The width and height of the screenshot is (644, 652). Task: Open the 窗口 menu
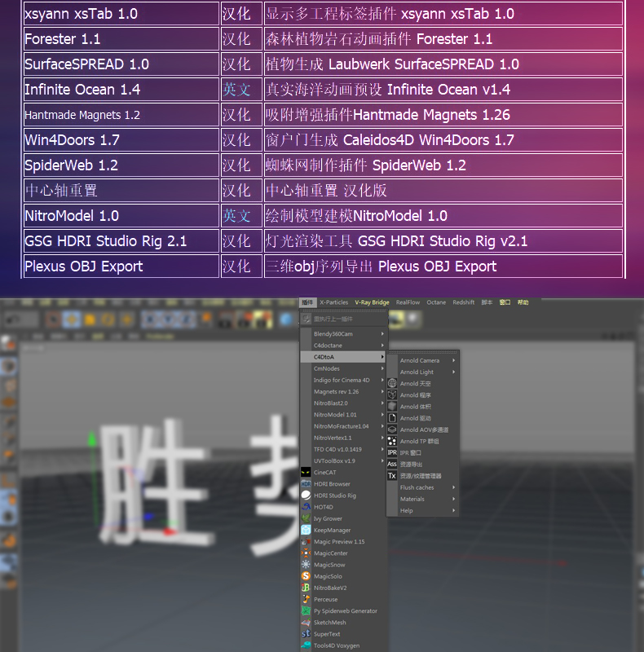tap(505, 302)
